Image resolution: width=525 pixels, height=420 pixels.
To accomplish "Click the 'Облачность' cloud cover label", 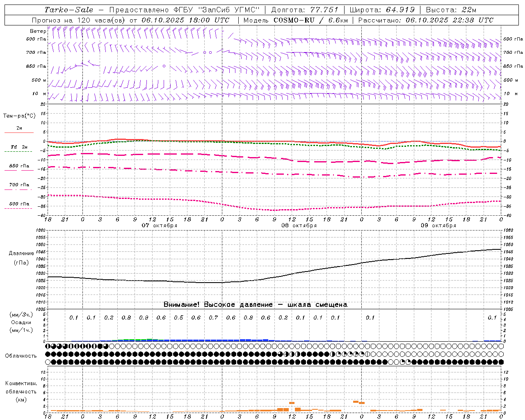I will (21, 356).
